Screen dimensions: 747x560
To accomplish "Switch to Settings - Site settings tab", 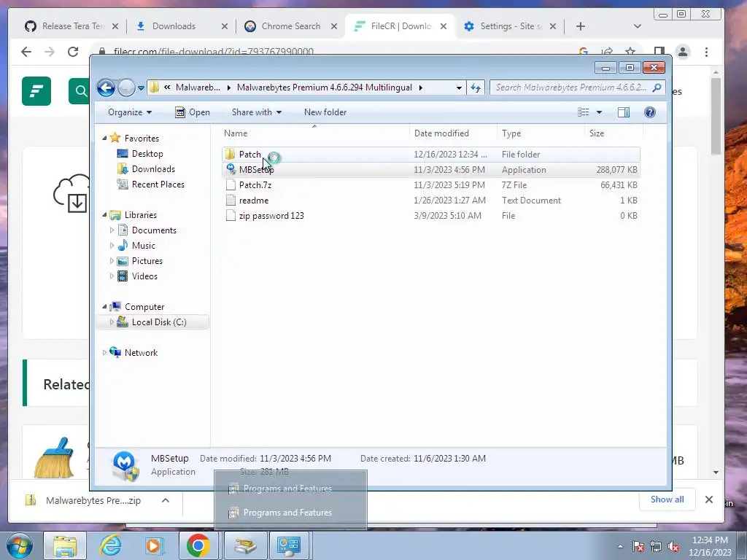I will click(510, 26).
